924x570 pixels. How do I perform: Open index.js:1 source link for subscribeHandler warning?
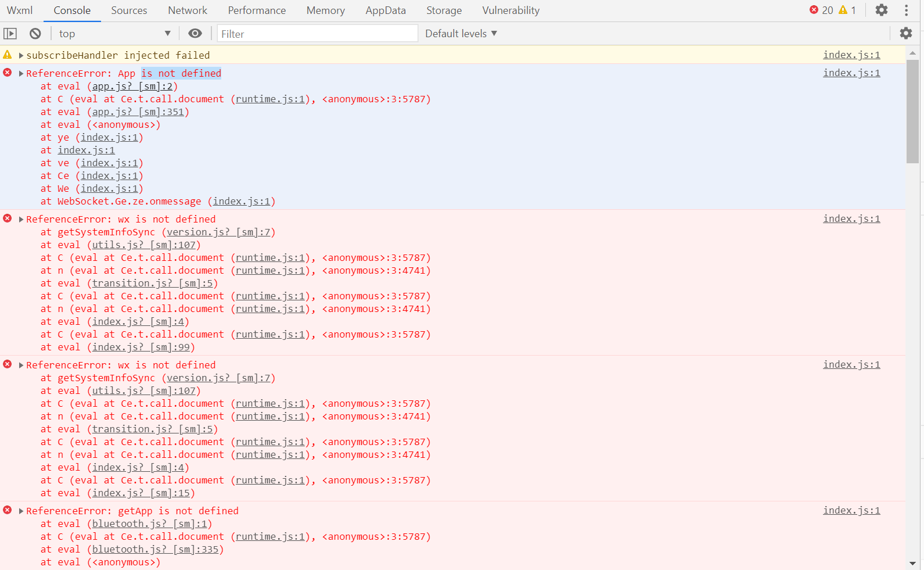point(851,55)
